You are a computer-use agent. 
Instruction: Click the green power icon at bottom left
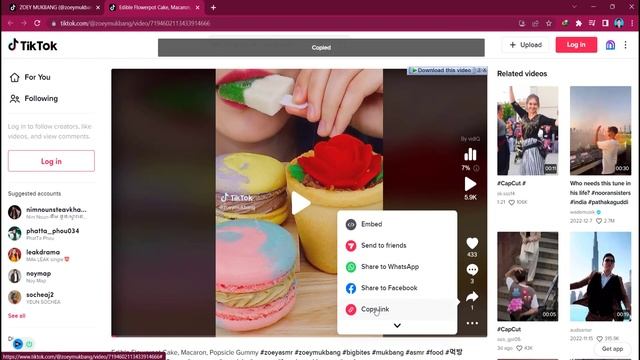tap(29, 344)
